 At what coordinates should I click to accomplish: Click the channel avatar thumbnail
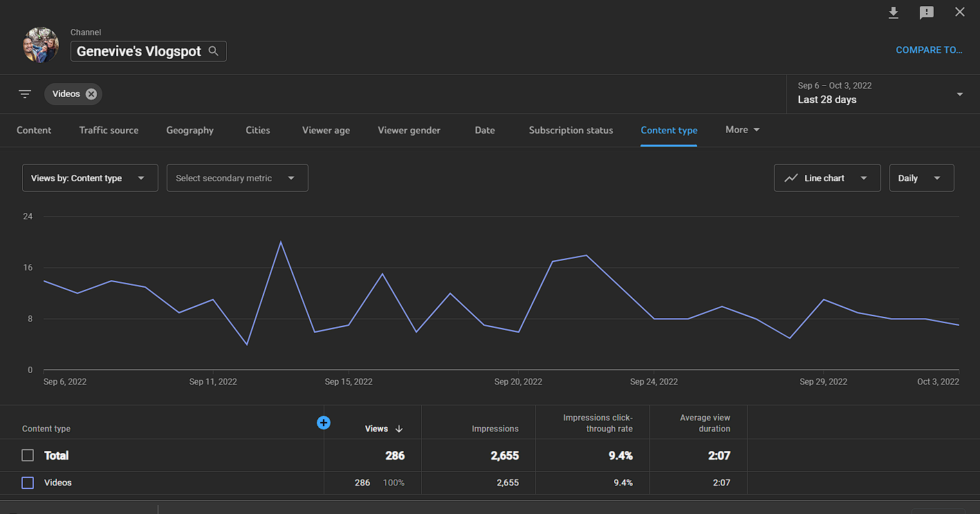coord(41,45)
